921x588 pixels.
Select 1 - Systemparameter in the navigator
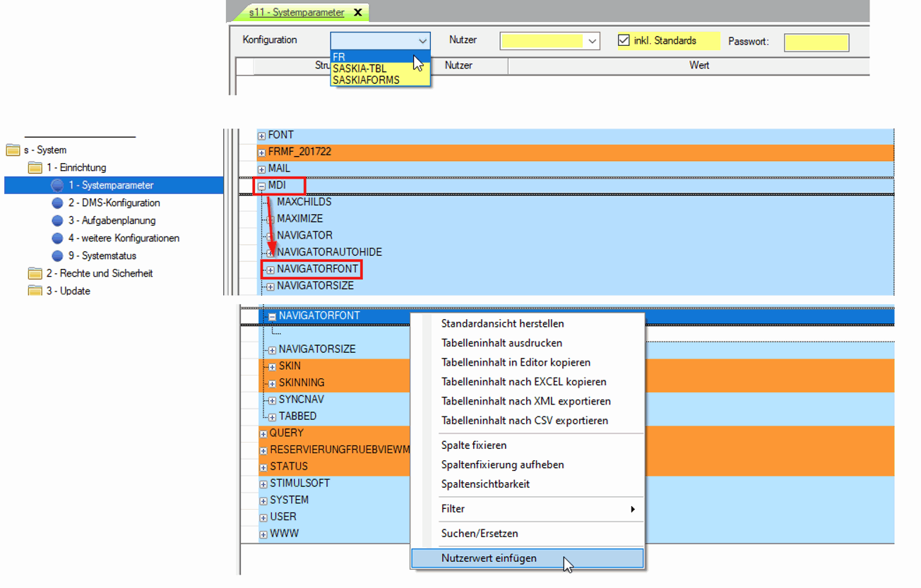(x=110, y=186)
